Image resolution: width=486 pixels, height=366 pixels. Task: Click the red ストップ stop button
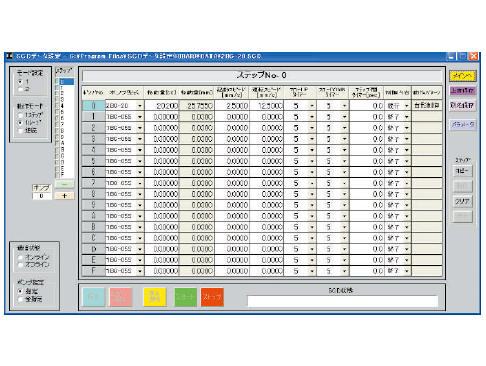(212, 297)
